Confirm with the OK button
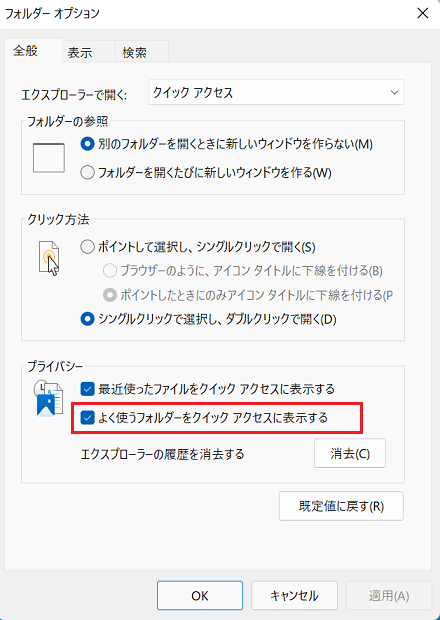The image size is (440, 620). (x=200, y=595)
